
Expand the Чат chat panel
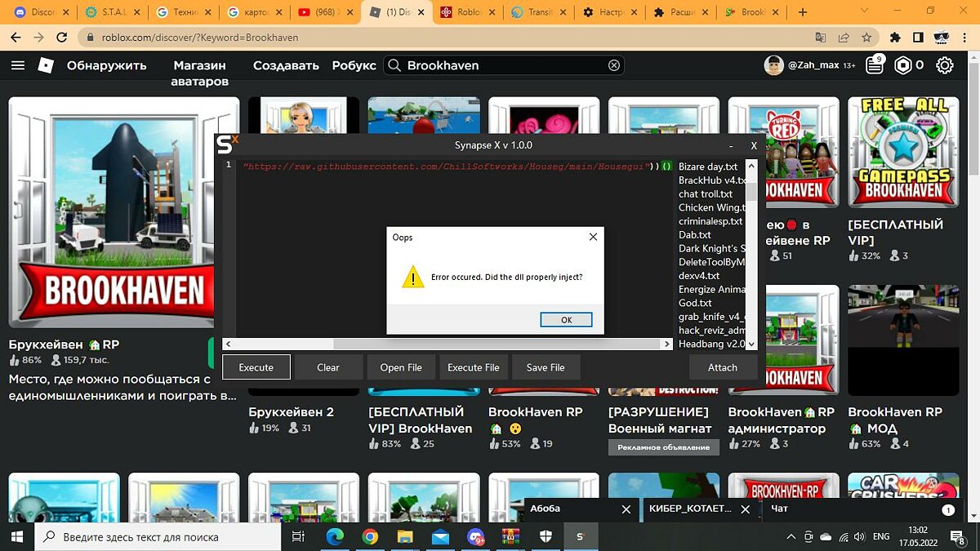click(849, 509)
